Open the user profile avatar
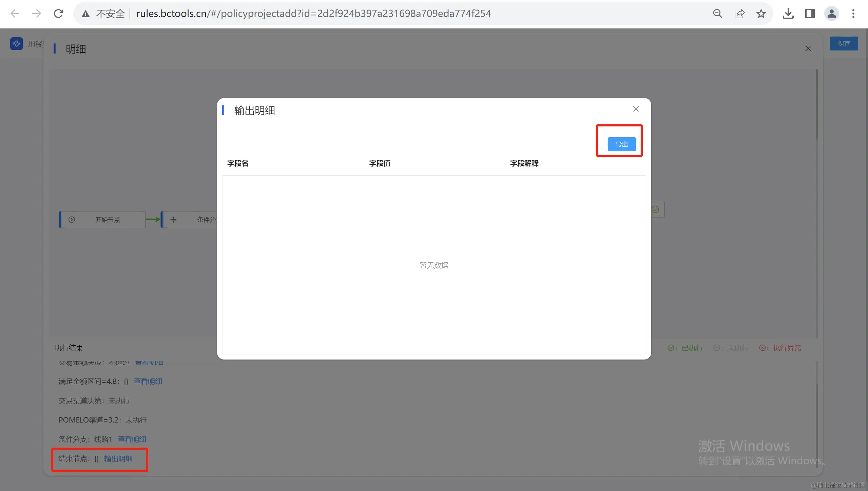 [831, 14]
